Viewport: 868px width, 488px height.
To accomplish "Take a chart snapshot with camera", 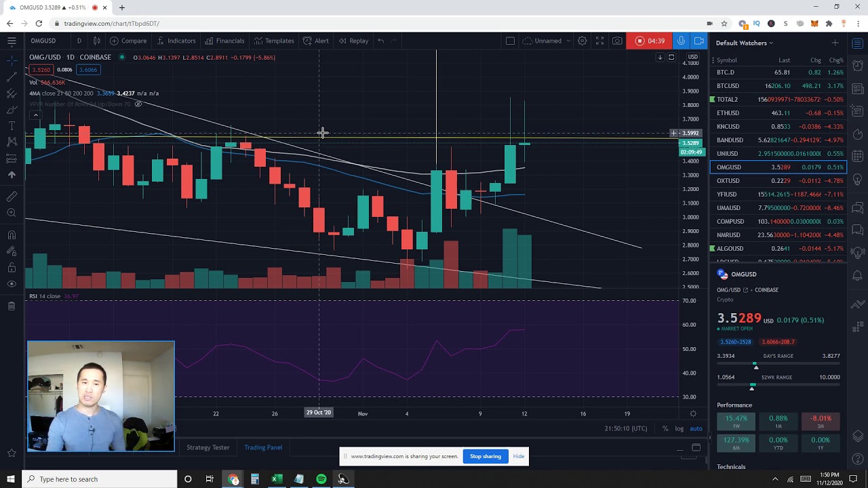I will (x=617, y=41).
